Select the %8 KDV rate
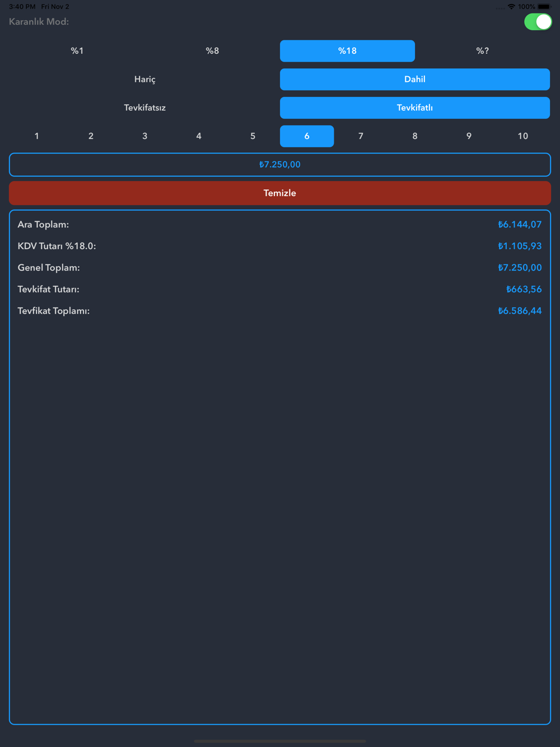This screenshot has height=747, width=560. coord(212,51)
